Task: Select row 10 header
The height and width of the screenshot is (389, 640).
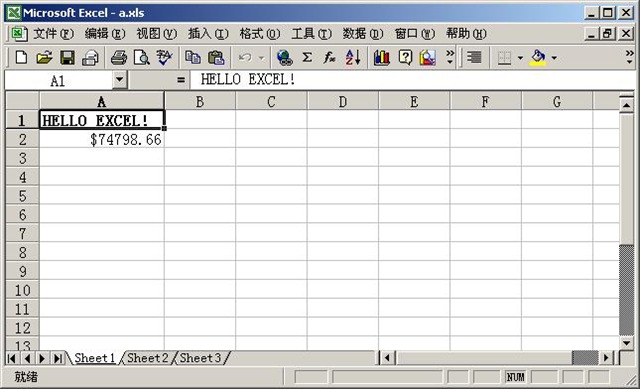Action: (22, 290)
